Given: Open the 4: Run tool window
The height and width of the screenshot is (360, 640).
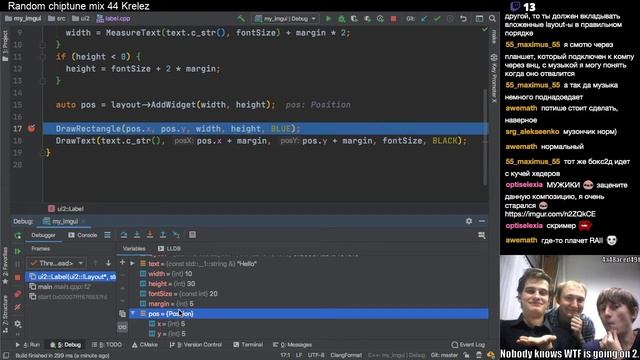Looking at the screenshot, I should pos(28,345).
